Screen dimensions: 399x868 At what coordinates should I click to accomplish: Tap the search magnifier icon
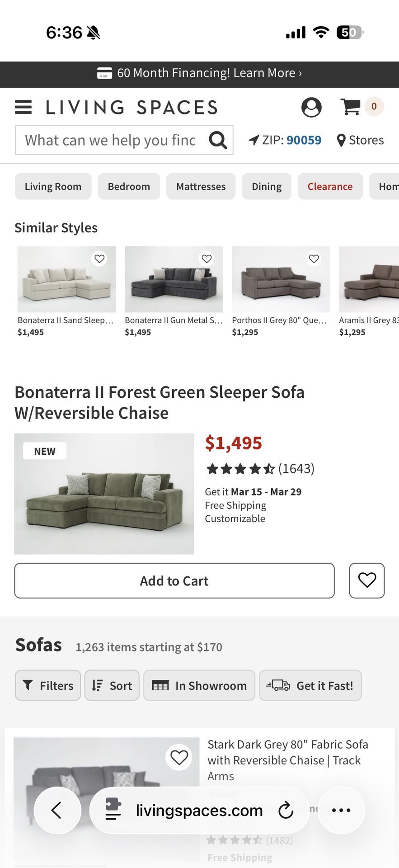(x=218, y=140)
